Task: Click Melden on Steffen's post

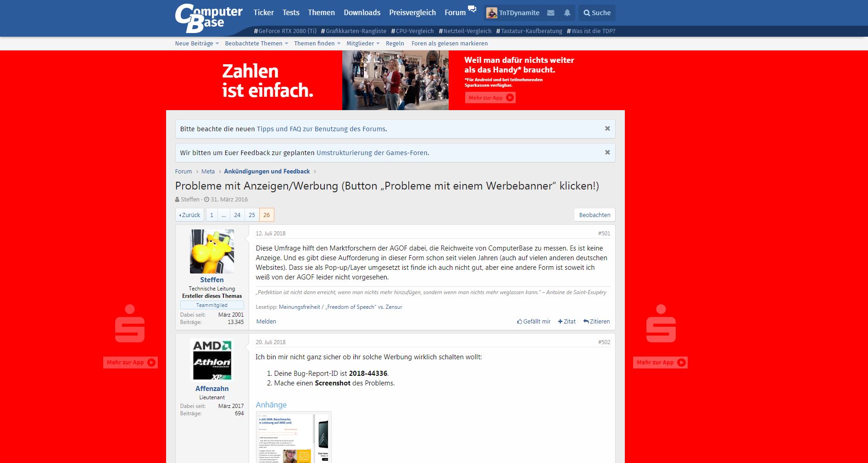Action: tap(266, 321)
